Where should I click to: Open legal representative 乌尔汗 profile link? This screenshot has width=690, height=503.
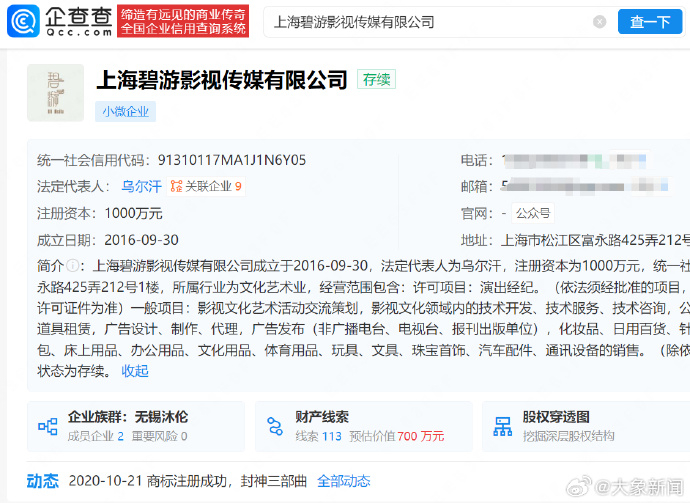coord(141,187)
